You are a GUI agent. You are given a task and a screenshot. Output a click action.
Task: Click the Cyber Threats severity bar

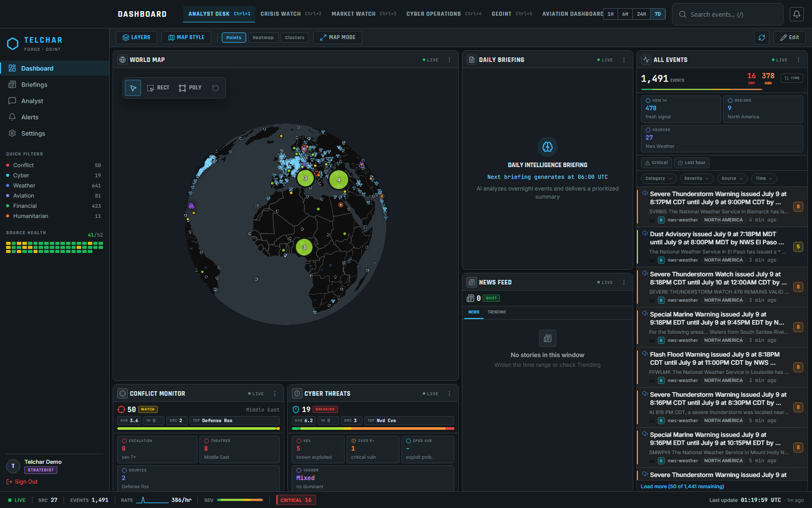tap(373, 429)
